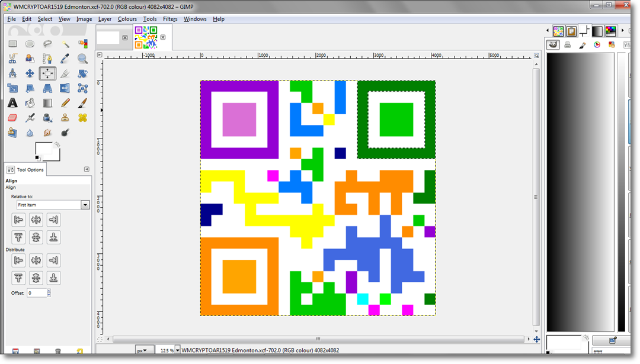
Task: Select the Pencil tool
Action: [65, 103]
